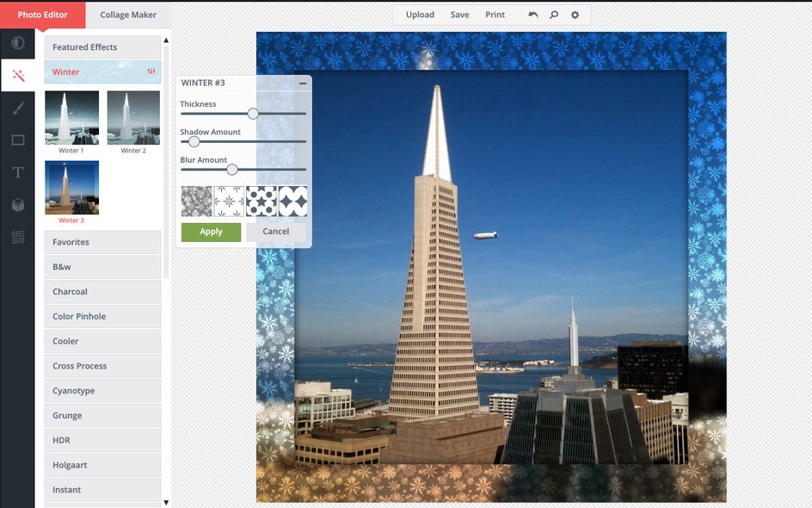Select the Text tool icon

tap(18, 172)
